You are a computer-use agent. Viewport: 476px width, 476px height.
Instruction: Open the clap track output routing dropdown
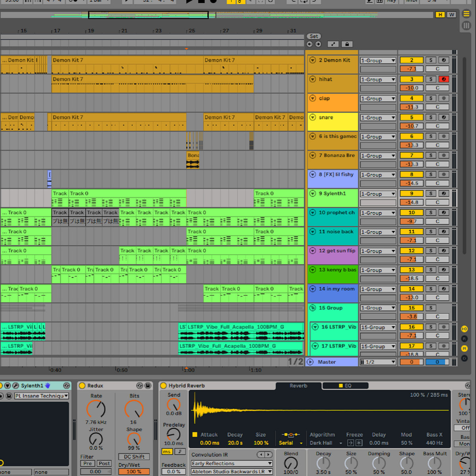point(378,99)
